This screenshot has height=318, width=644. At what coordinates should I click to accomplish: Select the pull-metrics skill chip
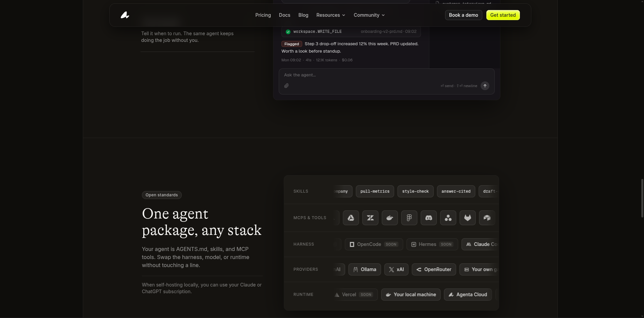pyautogui.click(x=375, y=191)
